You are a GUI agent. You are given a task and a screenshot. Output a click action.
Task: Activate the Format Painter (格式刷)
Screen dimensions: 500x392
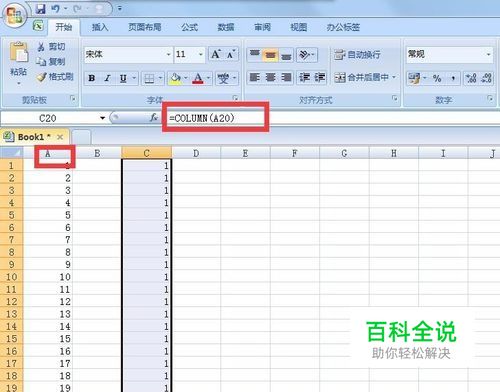(x=55, y=77)
